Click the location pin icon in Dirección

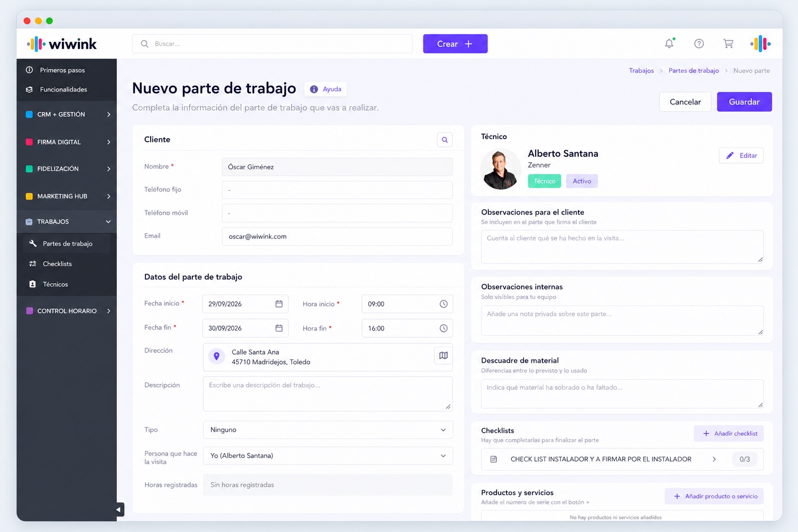tap(217, 356)
